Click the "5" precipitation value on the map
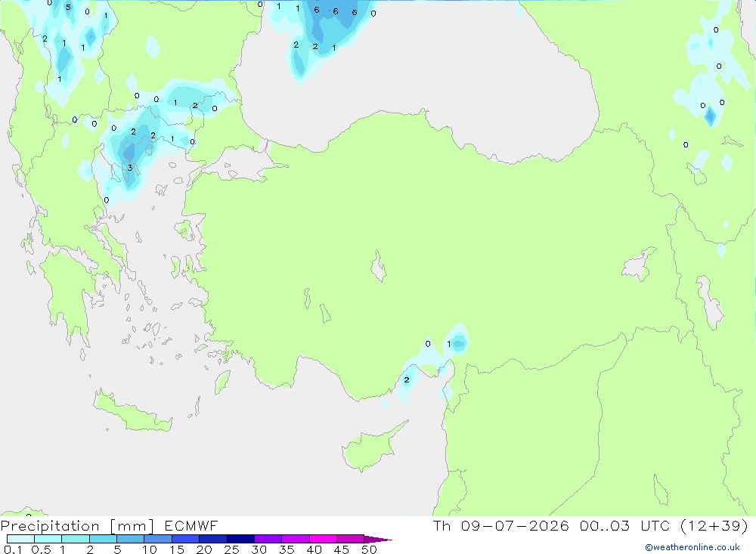 pyautogui.click(x=68, y=7)
